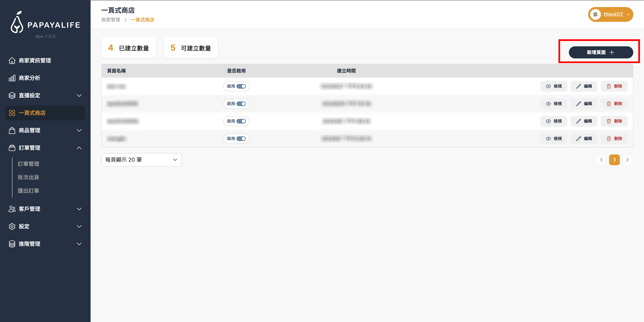Screen dimensions: 644x322
Task: Go to the next page with the right arrow
Action: click(x=627, y=160)
